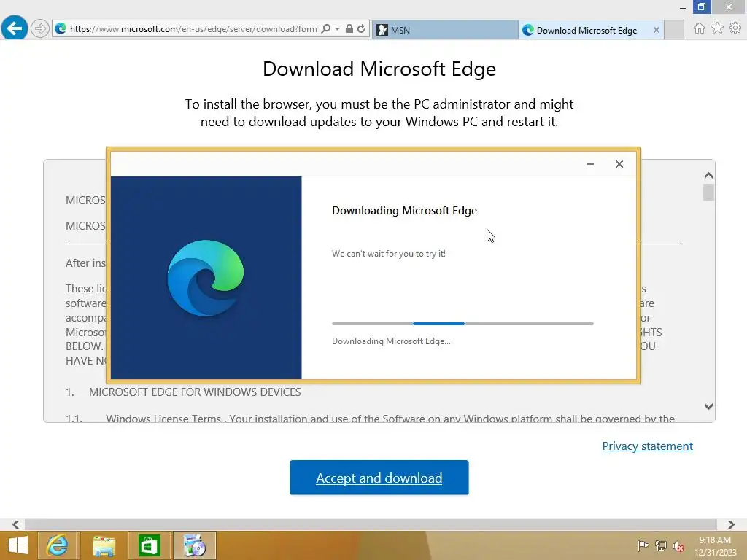Screen dimensions: 747x560
Task: Click the security lock icon
Action: click(x=349, y=29)
